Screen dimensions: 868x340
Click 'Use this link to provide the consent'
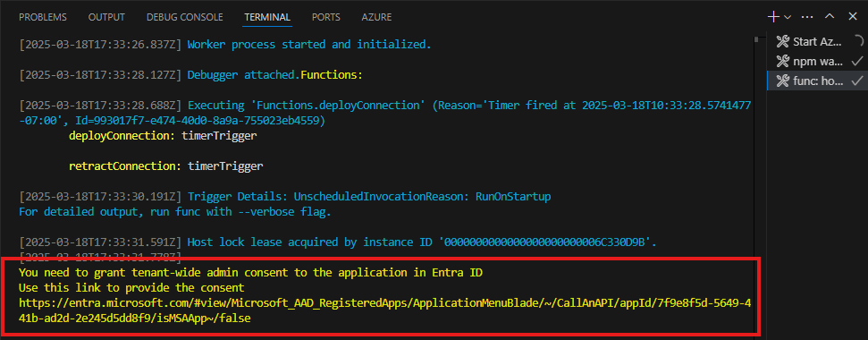tap(131, 288)
